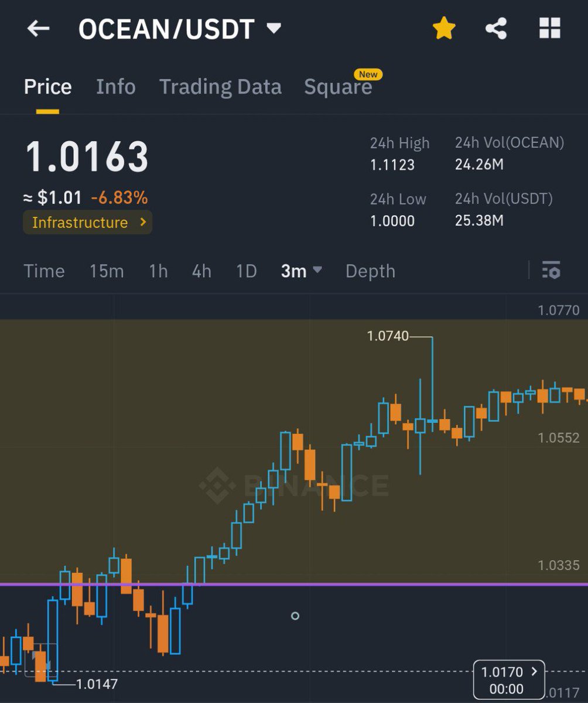
Task: Click the New badge above Square
Action: pyautogui.click(x=368, y=74)
